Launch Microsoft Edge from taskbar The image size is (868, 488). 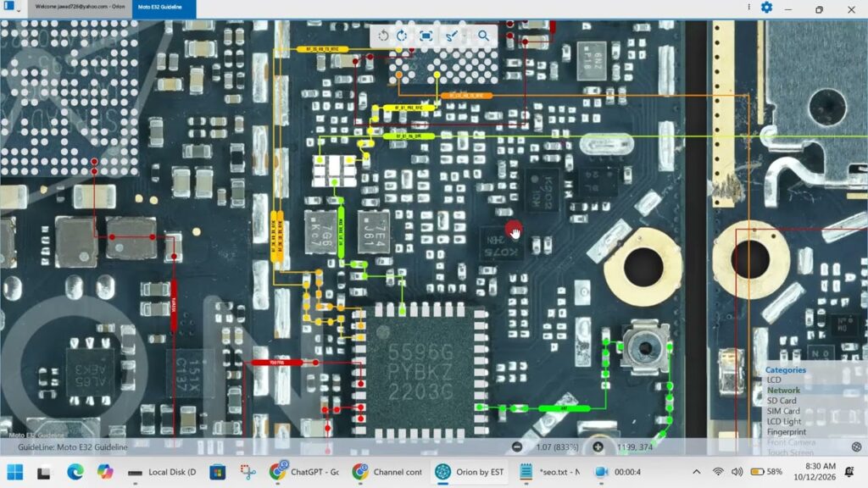[75, 472]
